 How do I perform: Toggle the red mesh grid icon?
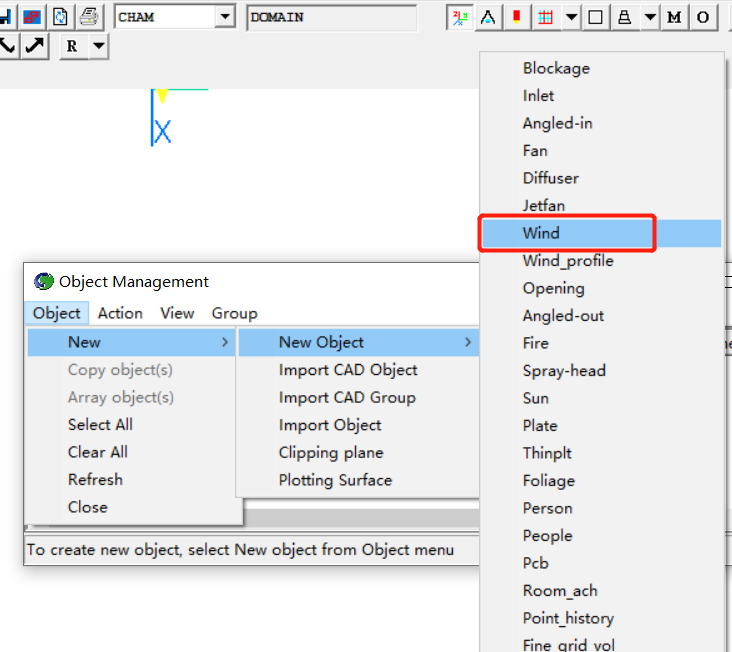point(545,18)
